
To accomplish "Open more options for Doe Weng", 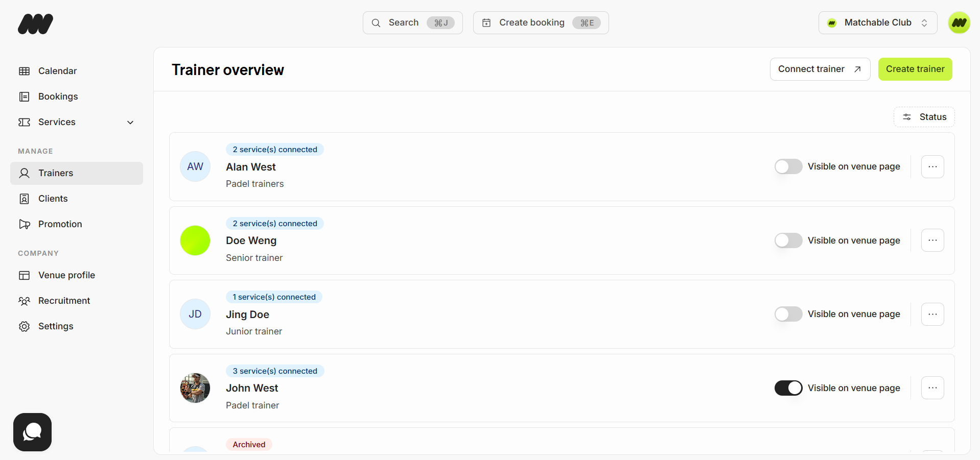I will point(932,240).
